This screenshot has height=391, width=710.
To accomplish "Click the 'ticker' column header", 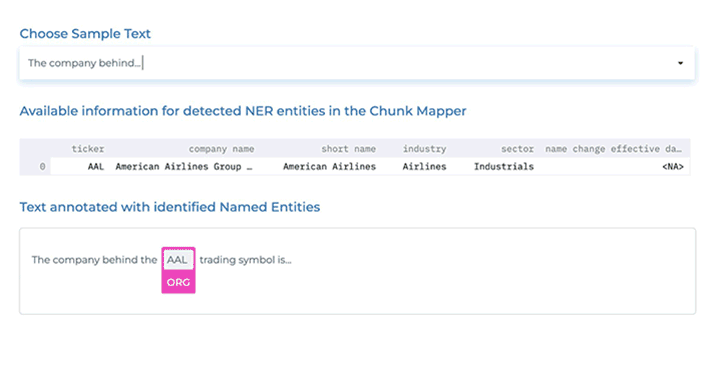I will pyautogui.click(x=88, y=148).
